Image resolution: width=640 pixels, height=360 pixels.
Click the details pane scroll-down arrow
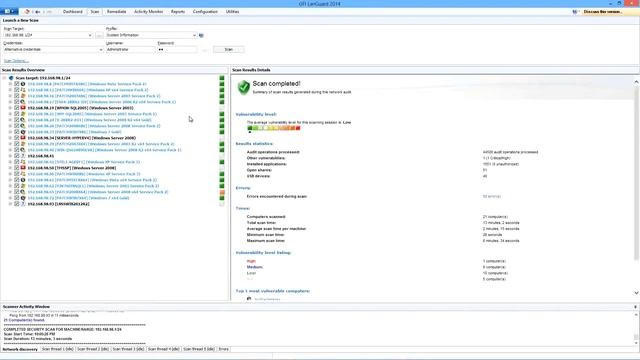636,293
